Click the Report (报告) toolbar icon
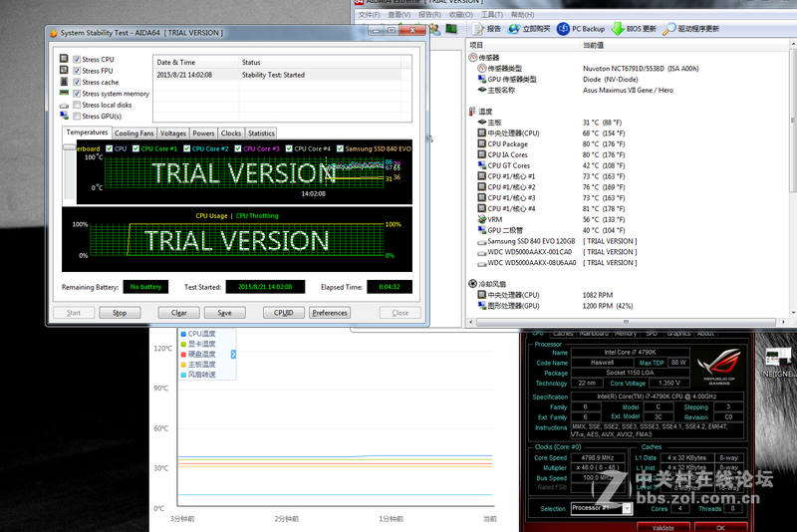This screenshot has height=532, width=797. pos(477,29)
